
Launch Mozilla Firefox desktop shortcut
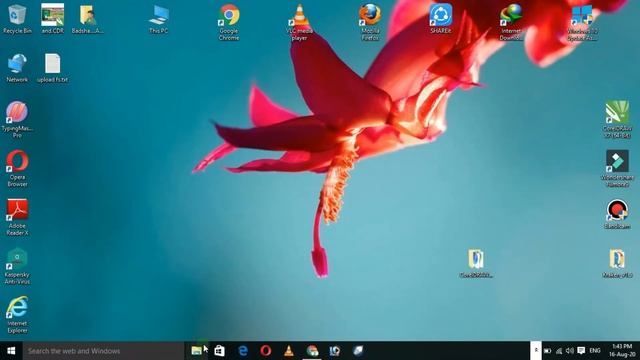(370, 22)
